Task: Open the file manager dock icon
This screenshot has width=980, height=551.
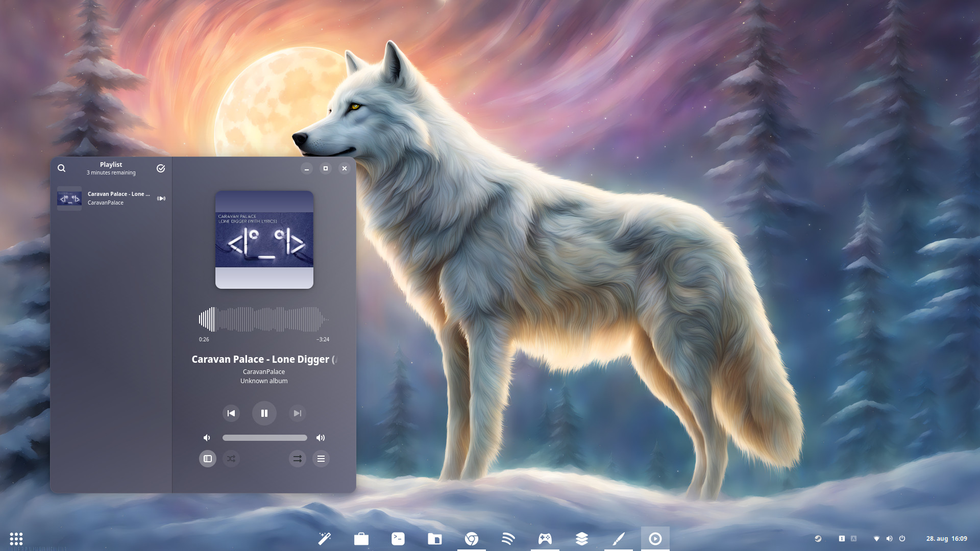Action: 435,539
